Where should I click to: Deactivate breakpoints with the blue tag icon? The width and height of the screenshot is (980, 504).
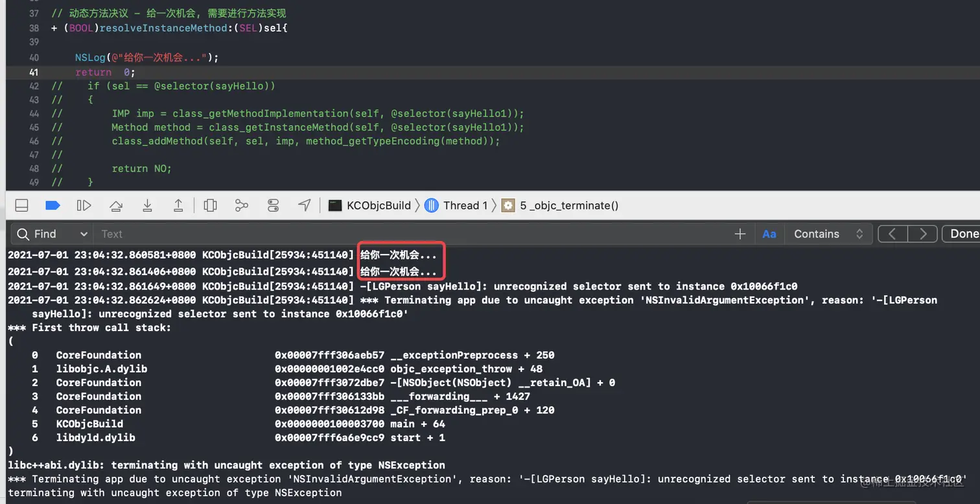pyautogui.click(x=52, y=205)
